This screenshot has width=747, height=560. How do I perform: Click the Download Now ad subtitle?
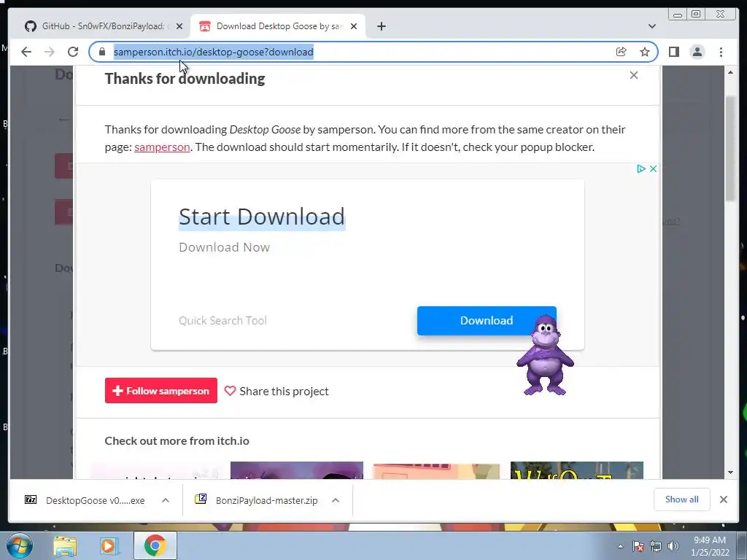225,247
